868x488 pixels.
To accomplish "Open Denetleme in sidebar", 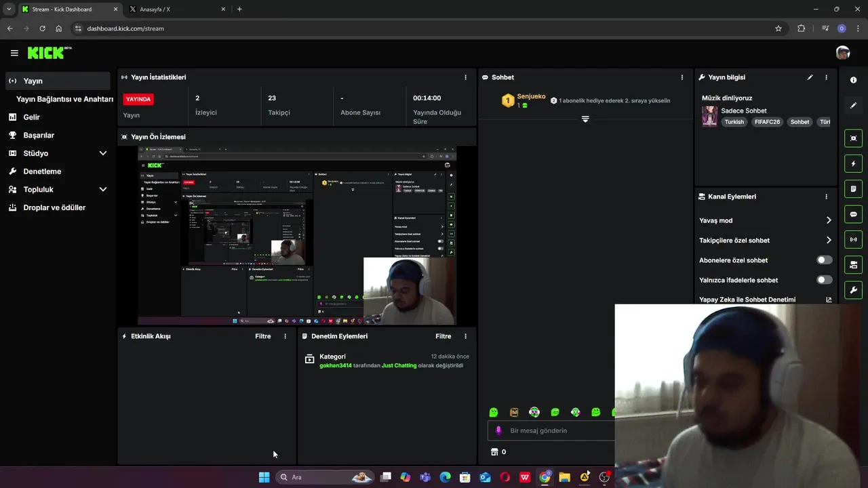I will (x=57, y=171).
